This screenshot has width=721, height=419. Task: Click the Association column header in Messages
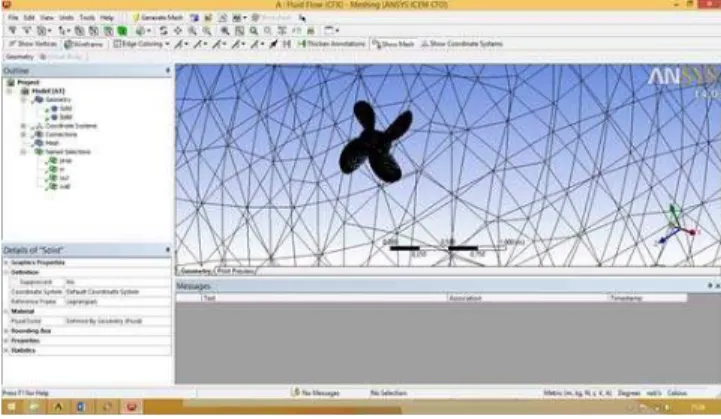tap(527, 298)
